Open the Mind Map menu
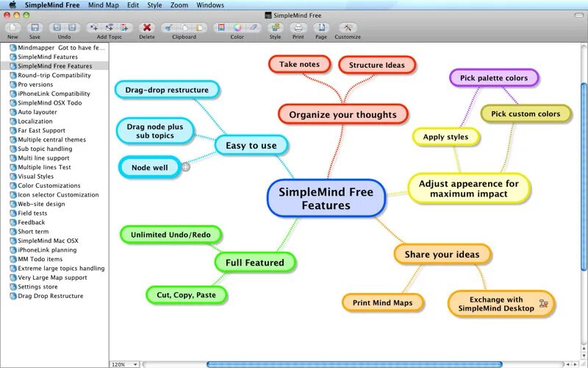Screen dimensions: 588x368 [104, 5]
